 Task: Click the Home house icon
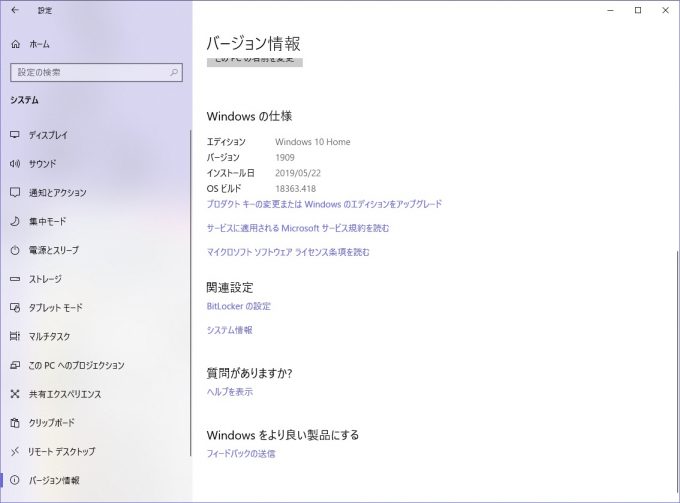[x=16, y=44]
